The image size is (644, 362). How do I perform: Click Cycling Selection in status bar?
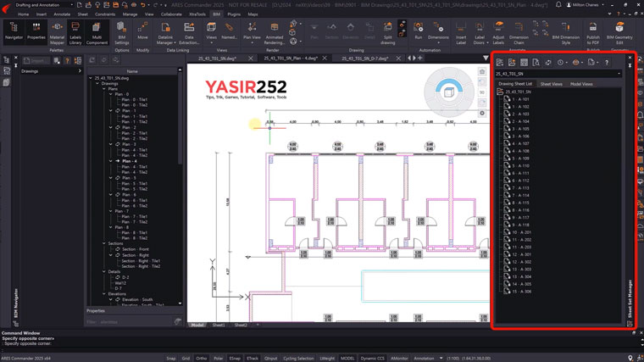(298, 359)
